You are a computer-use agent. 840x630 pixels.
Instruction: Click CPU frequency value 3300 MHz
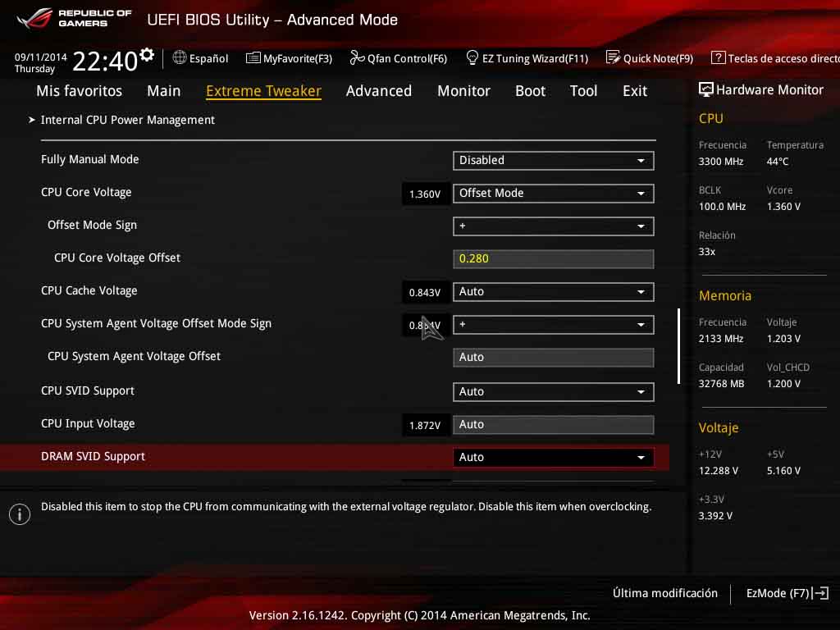[x=721, y=162]
